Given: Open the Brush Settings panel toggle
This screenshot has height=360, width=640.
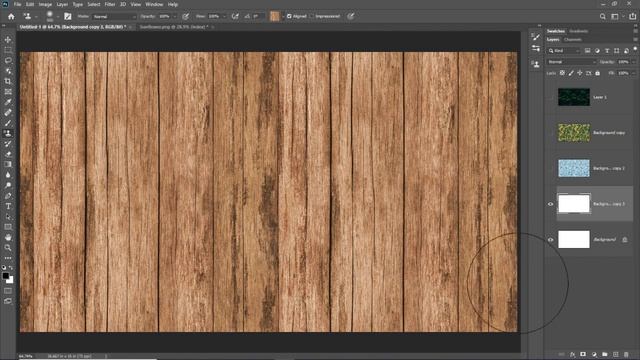Looking at the screenshot, I should click(x=68, y=16).
